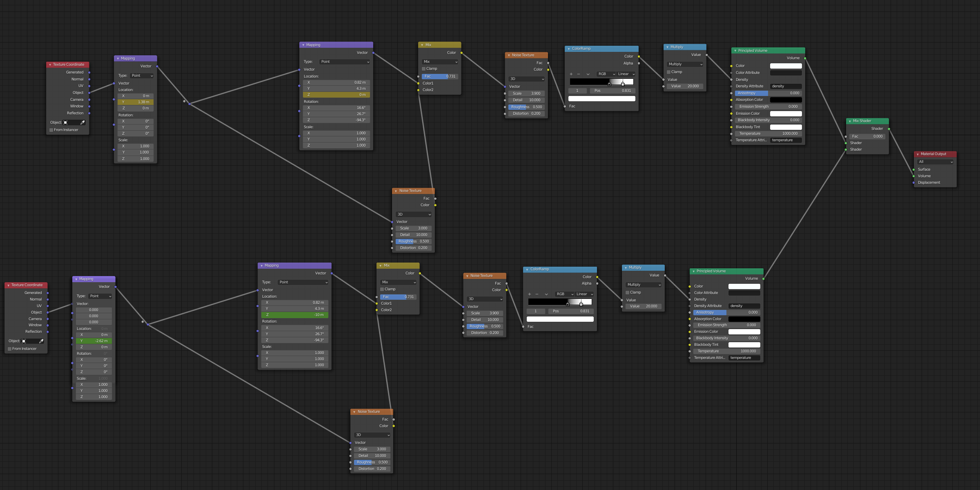The height and width of the screenshot is (490, 980).
Task: Toggle the Clamp checkbox in the lower Mix node
Action: click(382, 290)
